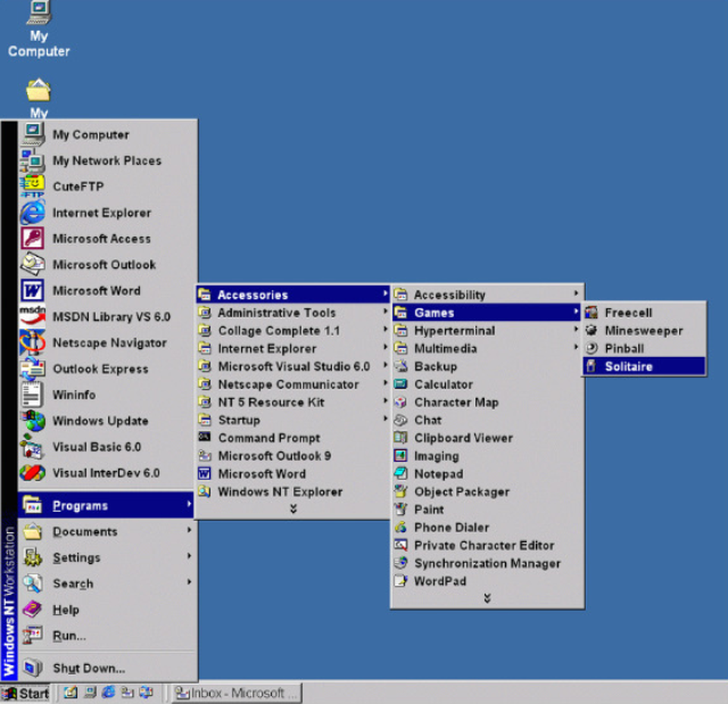The height and width of the screenshot is (704, 728).
Task: Click the Pinball icon in Games menu
Action: (591, 347)
